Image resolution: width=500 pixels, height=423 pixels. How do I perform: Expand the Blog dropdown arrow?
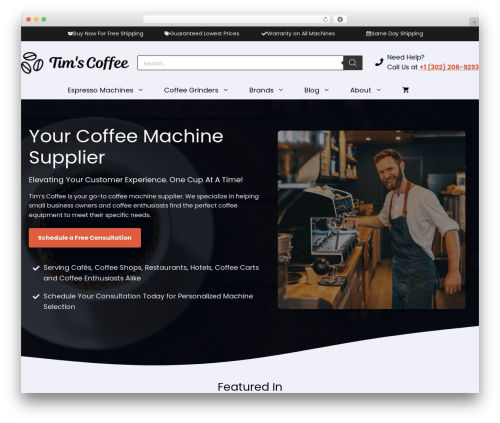point(327,90)
